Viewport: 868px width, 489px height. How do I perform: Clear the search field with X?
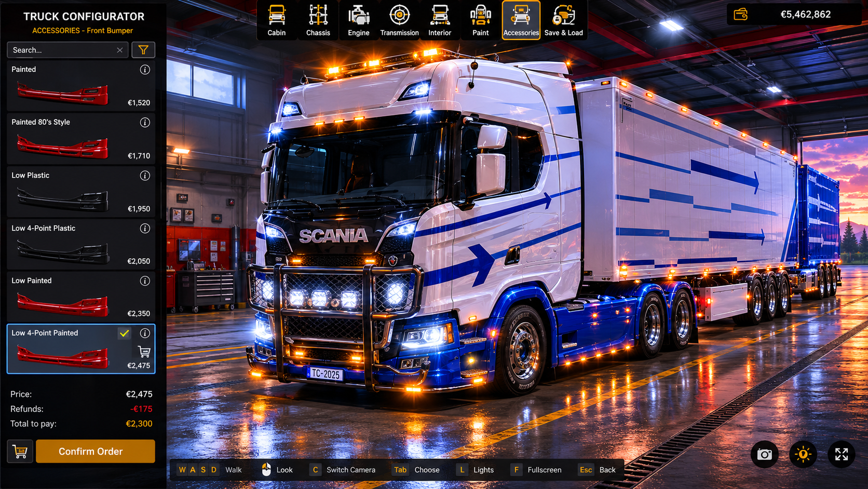[120, 50]
